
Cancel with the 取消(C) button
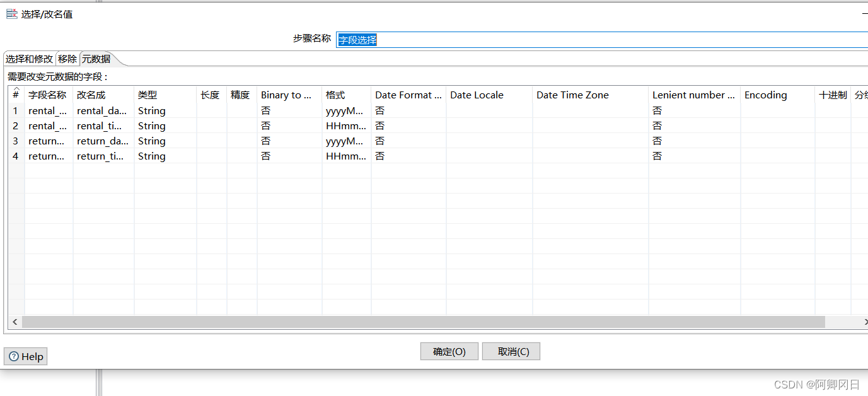pos(511,351)
